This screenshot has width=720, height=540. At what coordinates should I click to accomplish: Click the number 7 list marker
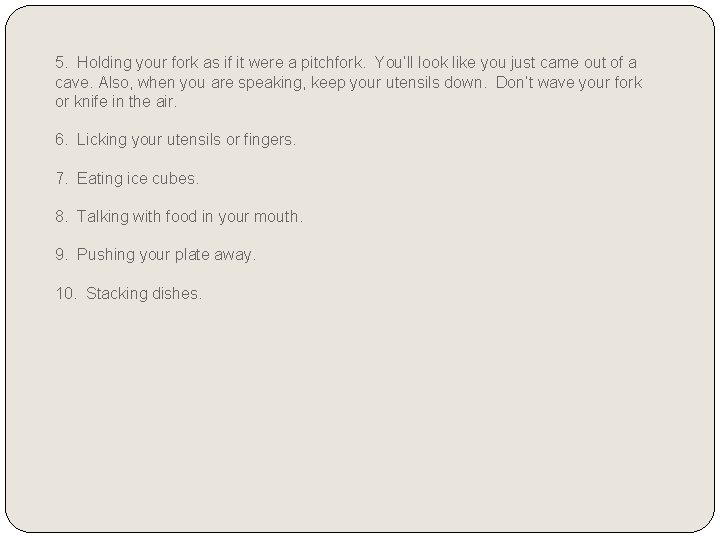(x=62, y=178)
